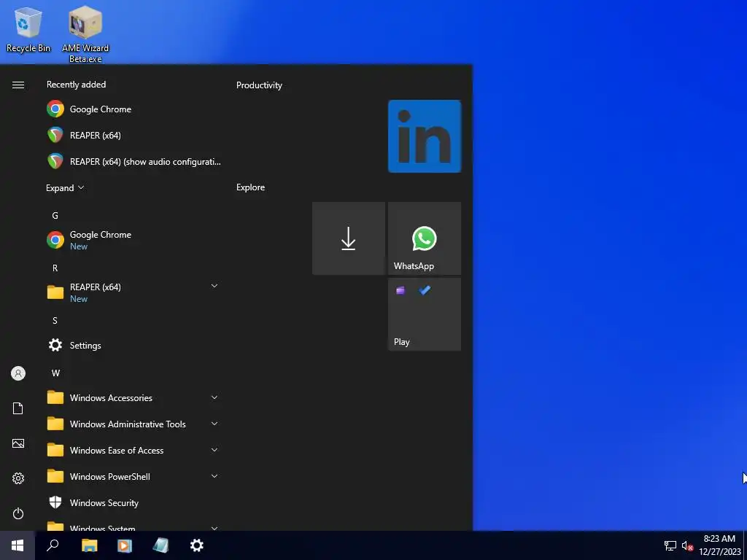Expand Windows Administrative Tools folder

tap(133, 424)
